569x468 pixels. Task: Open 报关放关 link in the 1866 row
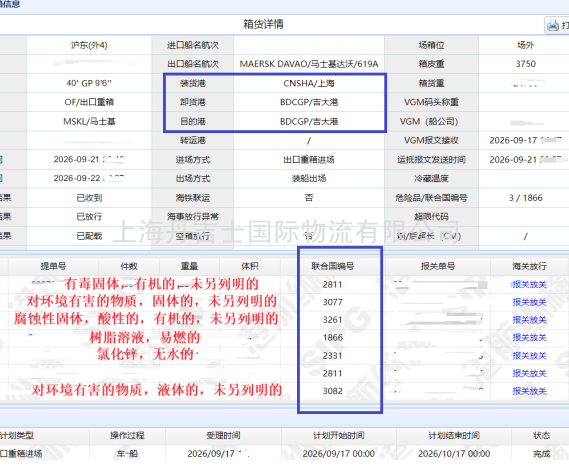click(529, 337)
